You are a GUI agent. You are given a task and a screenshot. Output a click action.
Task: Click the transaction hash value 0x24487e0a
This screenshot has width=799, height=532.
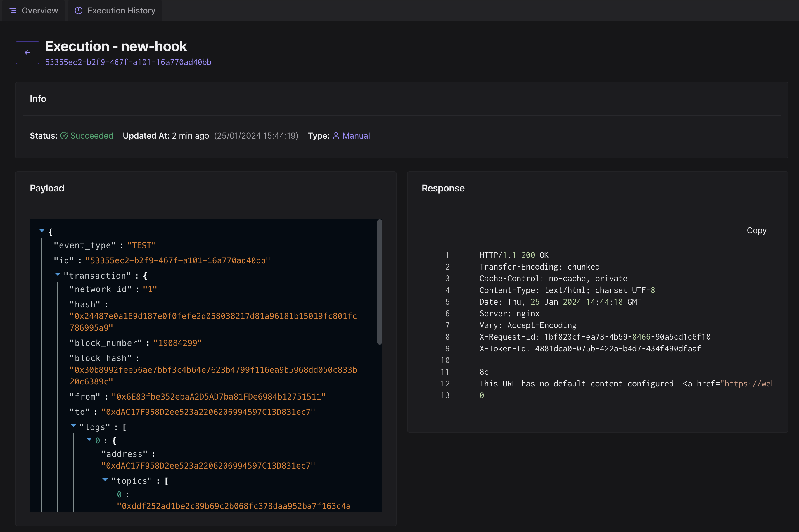[x=213, y=322]
